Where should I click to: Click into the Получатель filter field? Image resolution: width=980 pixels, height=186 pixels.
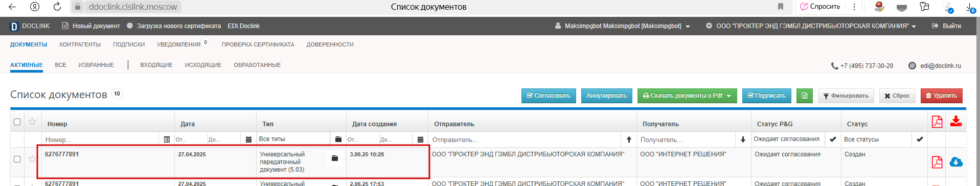[686, 139]
